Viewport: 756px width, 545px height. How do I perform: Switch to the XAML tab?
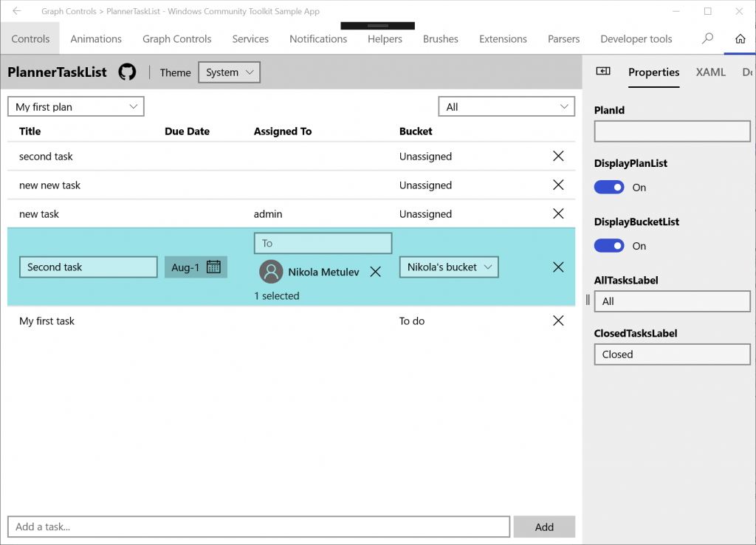point(710,72)
